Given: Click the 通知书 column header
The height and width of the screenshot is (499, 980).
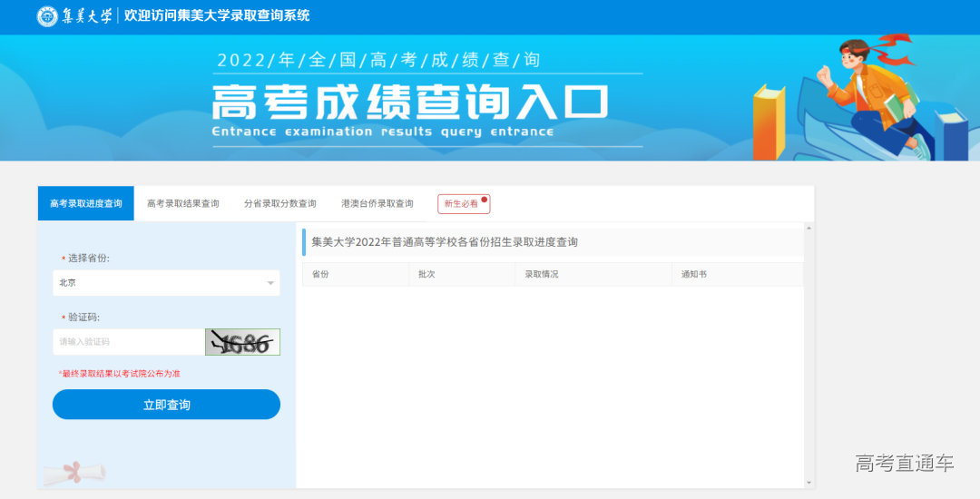Looking at the screenshot, I should click(x=693, y=274).
